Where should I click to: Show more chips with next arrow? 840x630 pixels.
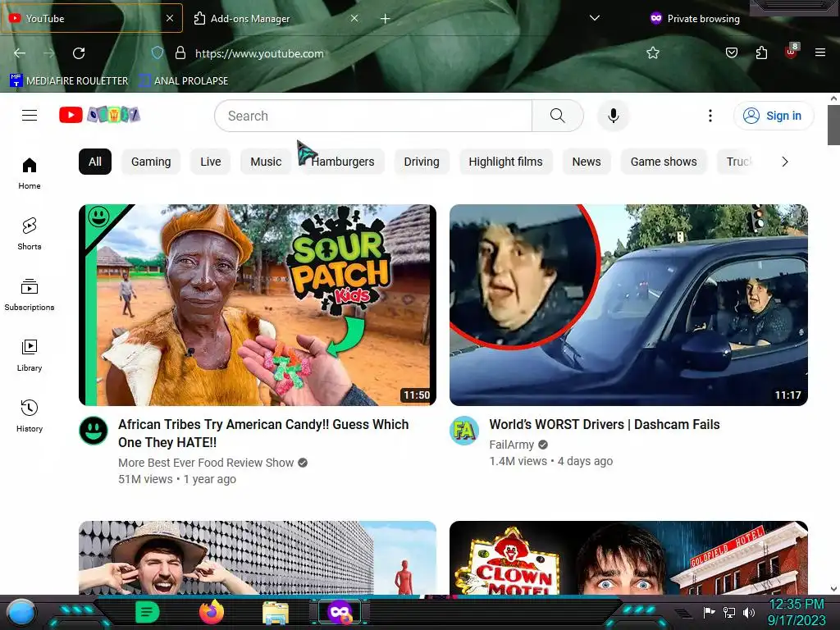click(x=785, y=162)
